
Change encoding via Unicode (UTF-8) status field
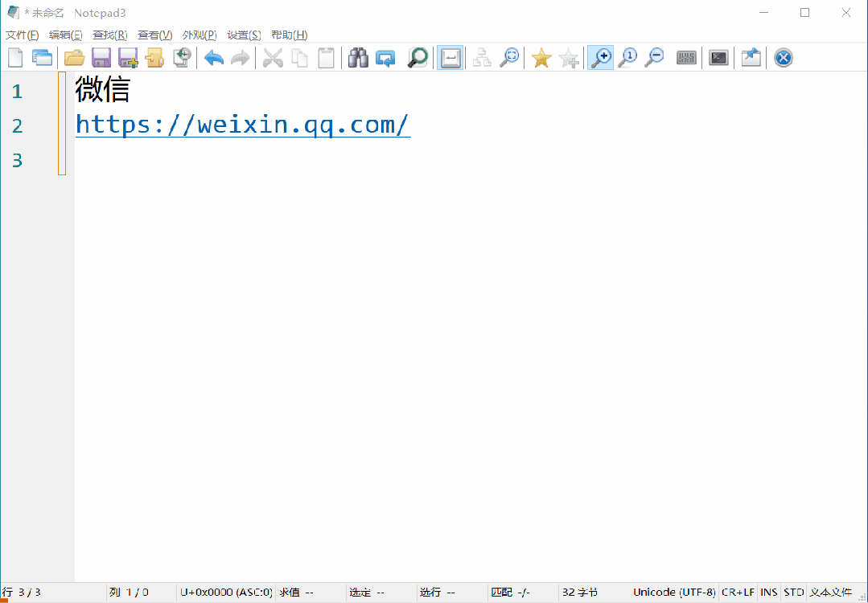(x=674, y=592)
